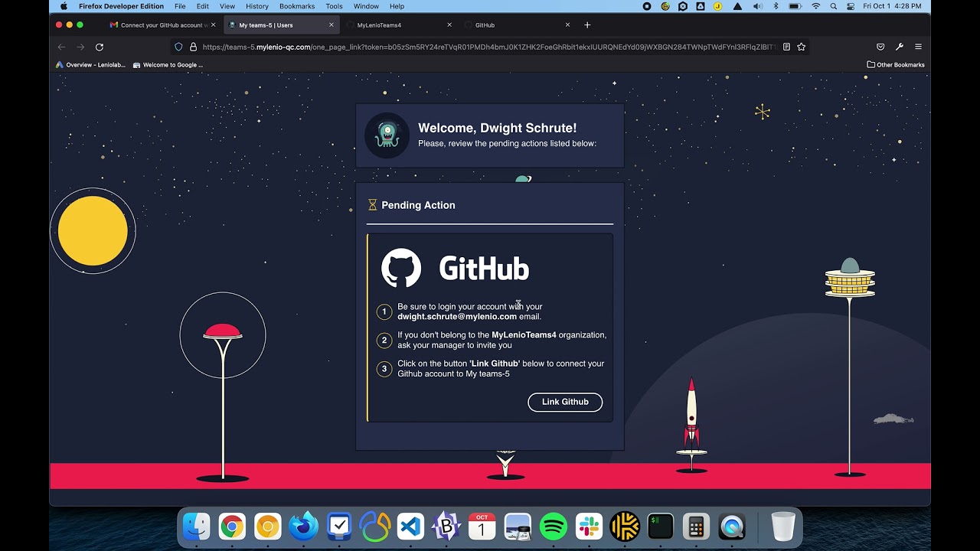This screenshot has width=980, height=551.
Task: Click the GitHub octocat logo
Action: coord(401,268)
